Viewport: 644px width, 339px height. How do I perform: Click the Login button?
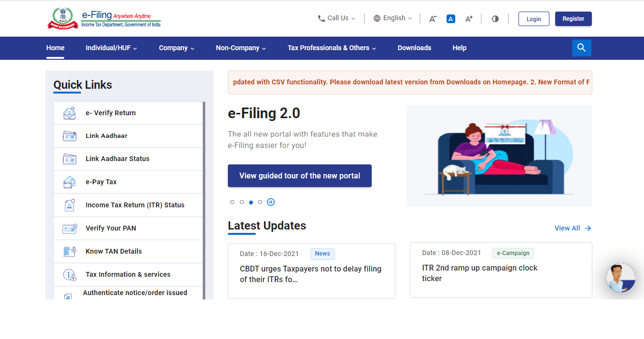click(534, 19)
